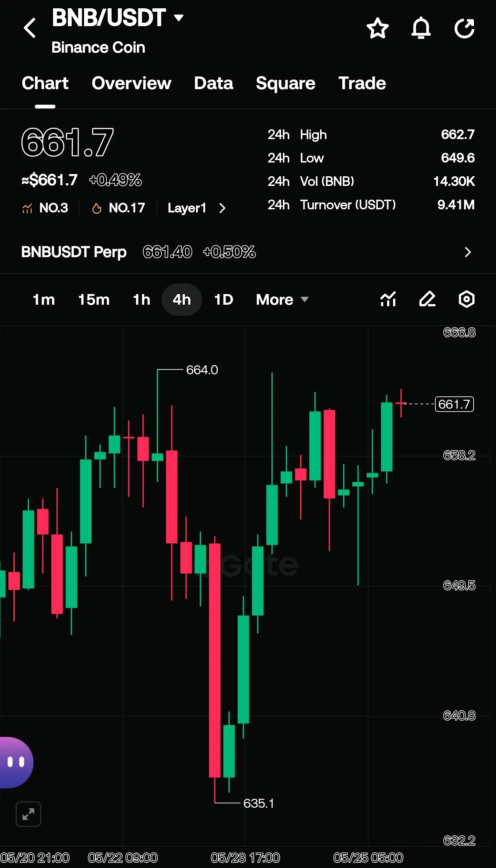Image resolution: width=496 pixels, height=868 pixels.
Task: Open the Data tab
Action: coord(214,83)
